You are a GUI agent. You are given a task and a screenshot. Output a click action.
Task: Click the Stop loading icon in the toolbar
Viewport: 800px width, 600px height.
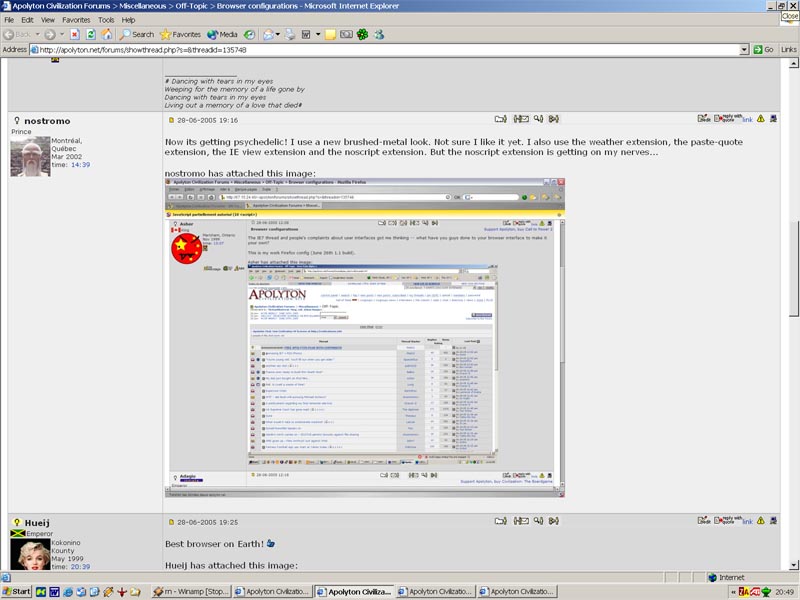(75, 34)
